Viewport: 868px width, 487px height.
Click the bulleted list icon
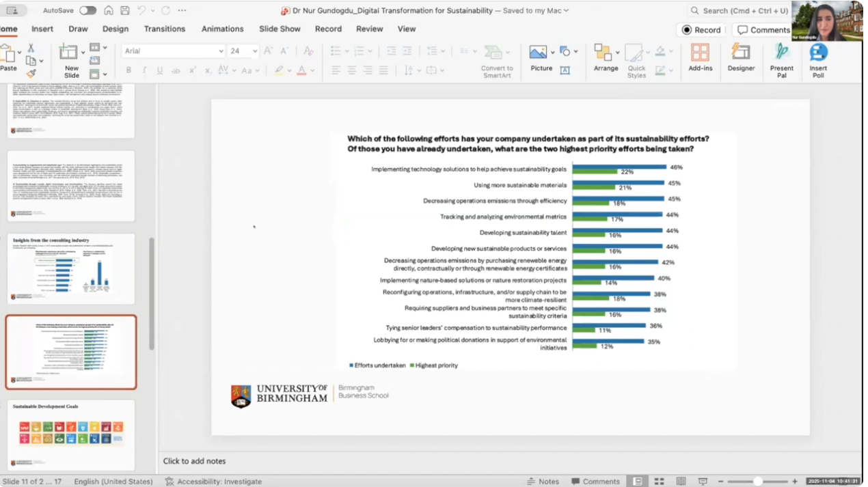click(x=336, y=51)
